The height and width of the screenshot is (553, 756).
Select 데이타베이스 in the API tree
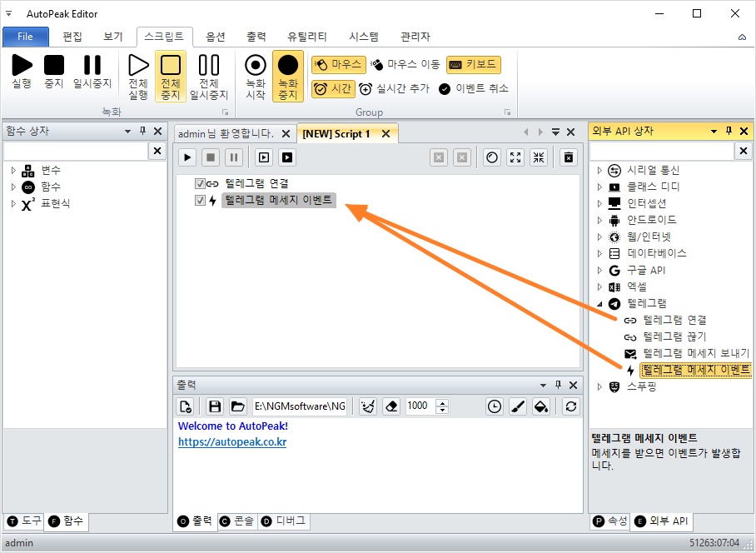(x=657, y=254)
